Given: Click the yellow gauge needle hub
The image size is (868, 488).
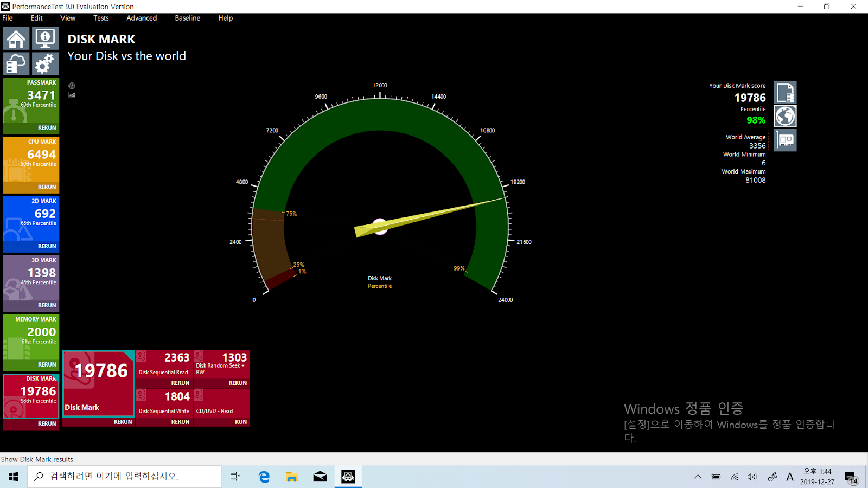Looking at the screenshot, I should click(x=380, y=227).
